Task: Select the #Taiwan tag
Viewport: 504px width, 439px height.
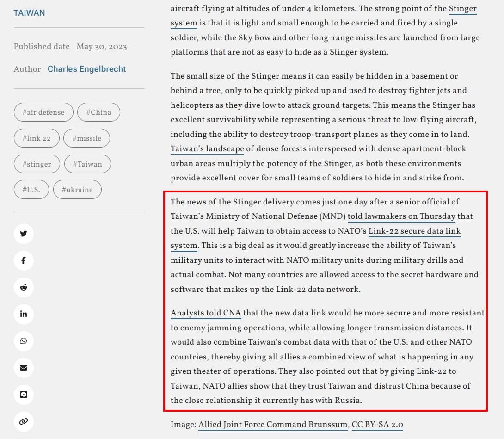Action: (87, 164)
